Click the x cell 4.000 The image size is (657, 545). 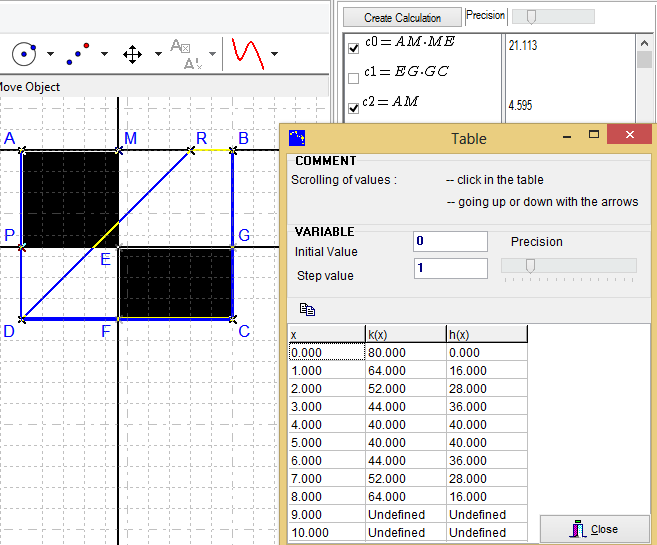(x=327, y=424)
